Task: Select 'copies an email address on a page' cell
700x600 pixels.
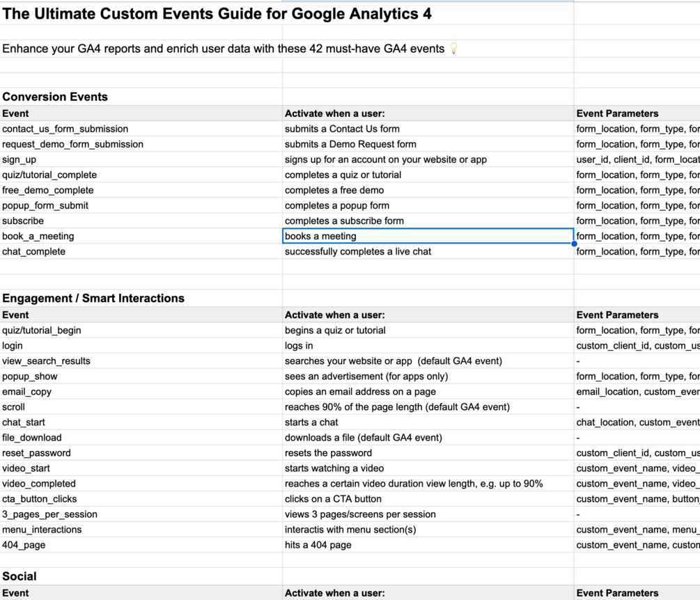Action: [360, 391]
